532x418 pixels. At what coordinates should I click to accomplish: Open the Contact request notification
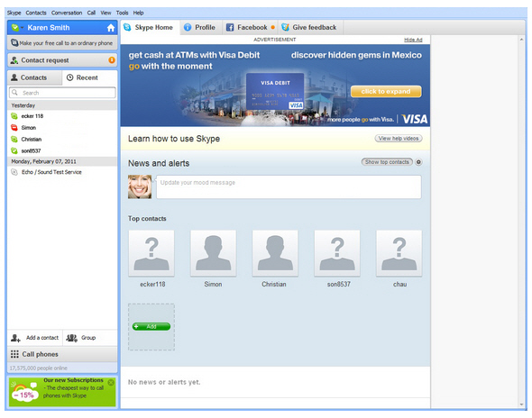point(62,60)
